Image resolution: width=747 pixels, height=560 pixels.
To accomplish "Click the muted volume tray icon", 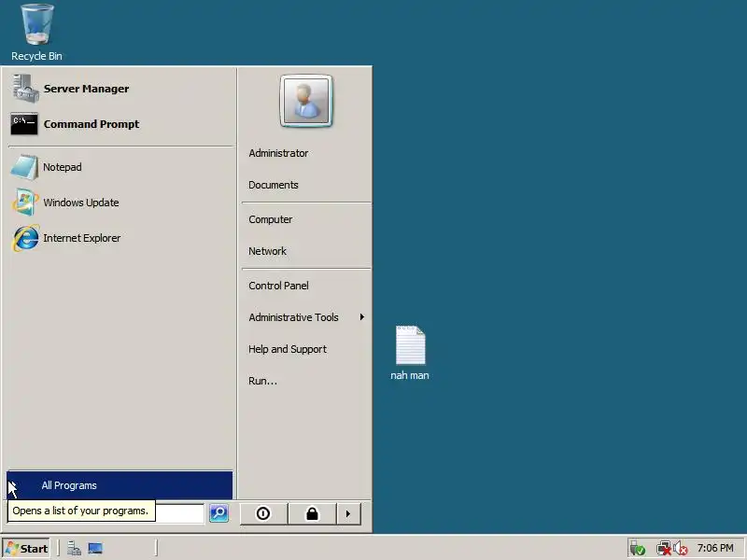I will [x=681, y=549].
